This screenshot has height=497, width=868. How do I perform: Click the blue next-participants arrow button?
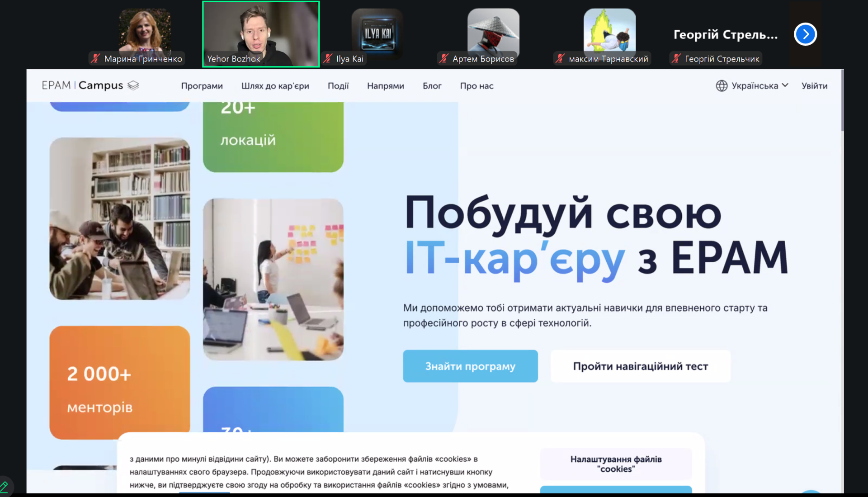(805, 34)
